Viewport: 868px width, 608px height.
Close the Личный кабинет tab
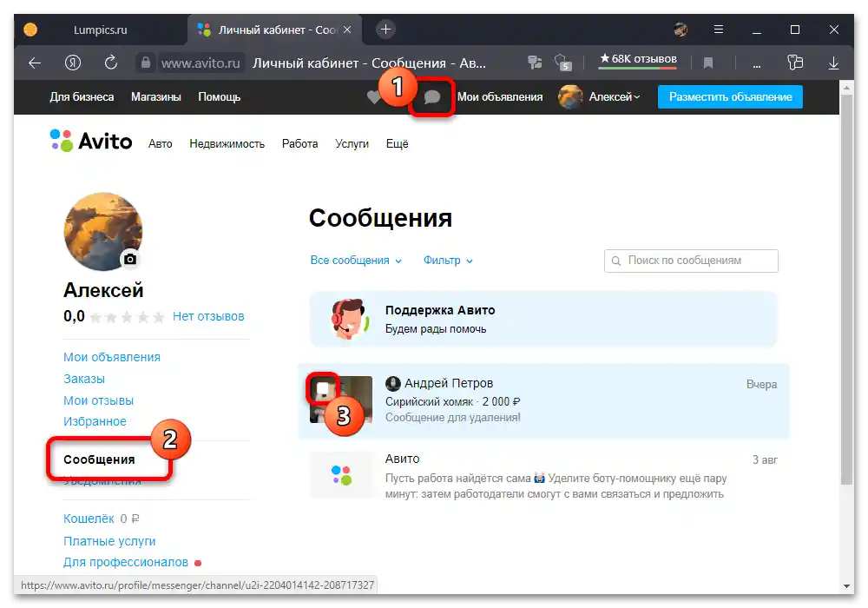[x=347, y=30]
